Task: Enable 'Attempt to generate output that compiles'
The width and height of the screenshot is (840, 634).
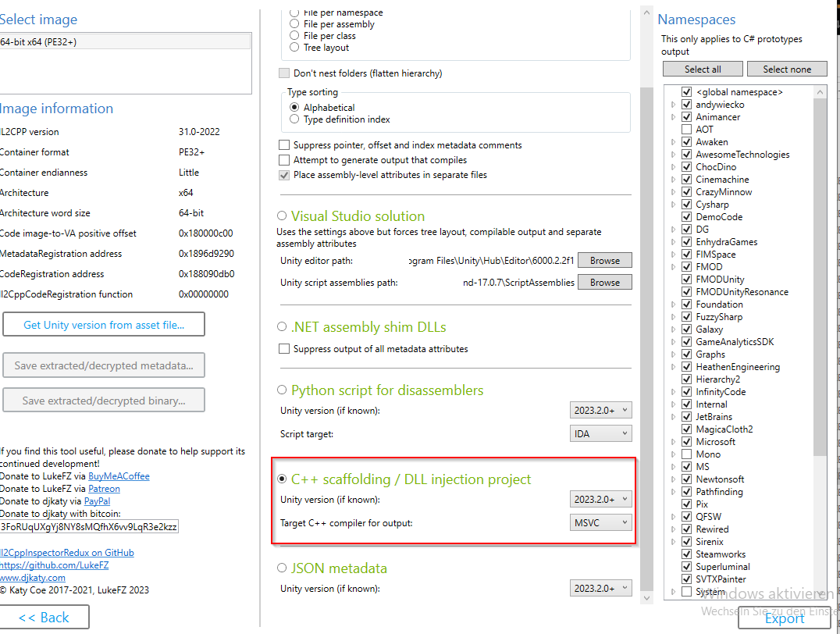Action: (284, 160)
